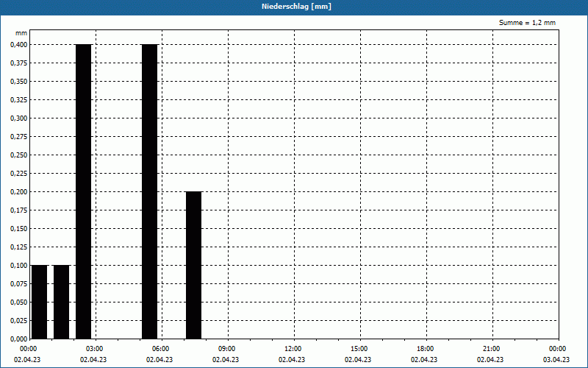Viewport: 588px width, 368px height.
Task: Click the mm unit label on y-axis
Action: pos(21,33)
